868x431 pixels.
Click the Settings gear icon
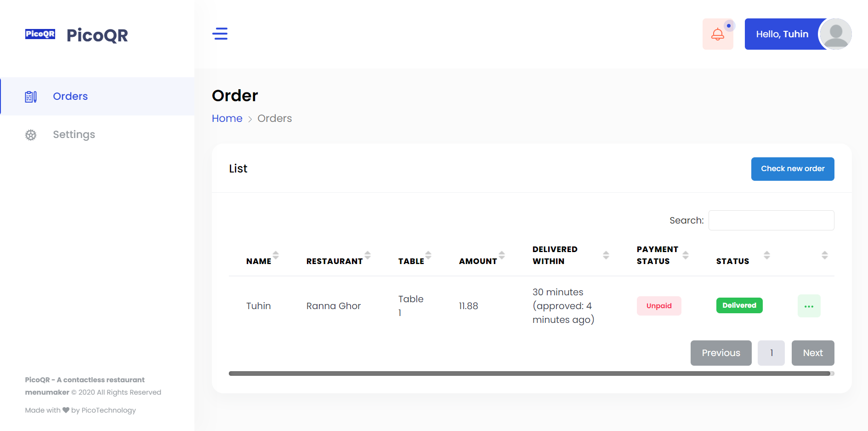tap(31, 135)
